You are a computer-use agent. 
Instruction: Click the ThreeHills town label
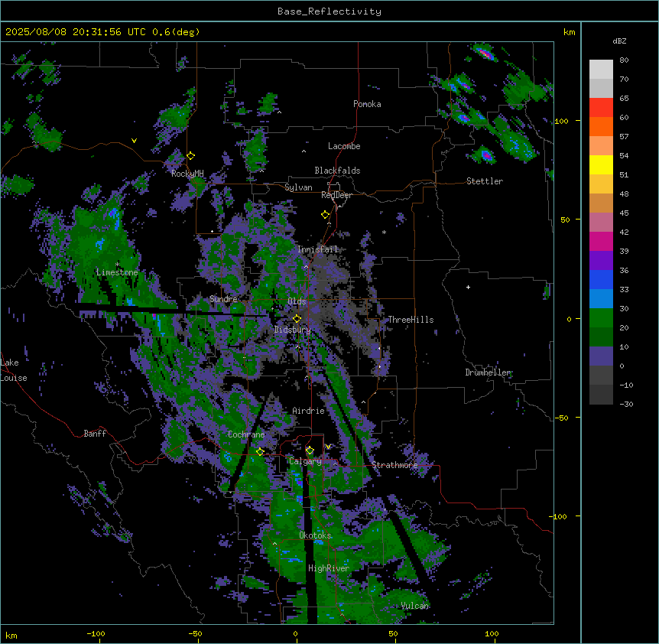411,320
